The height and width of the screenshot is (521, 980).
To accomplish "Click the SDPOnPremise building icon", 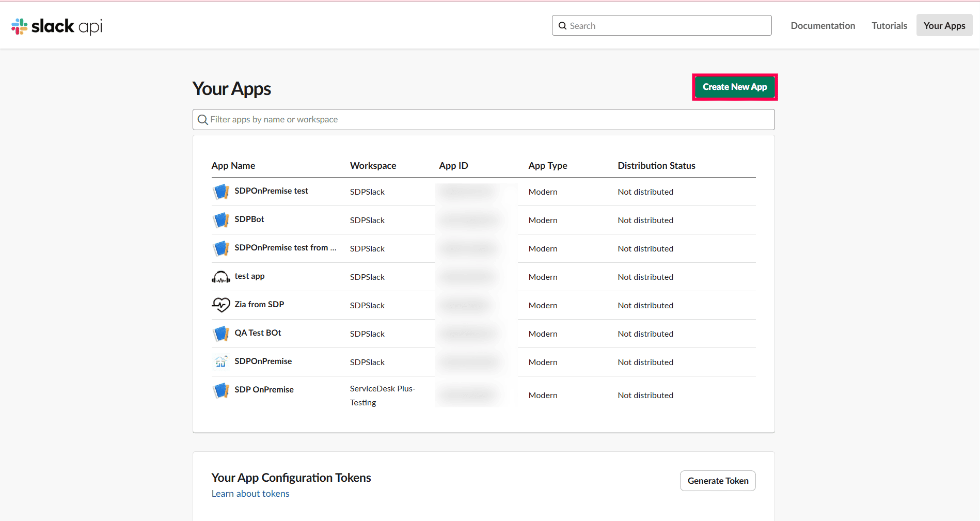I will [x=221, y=362].
